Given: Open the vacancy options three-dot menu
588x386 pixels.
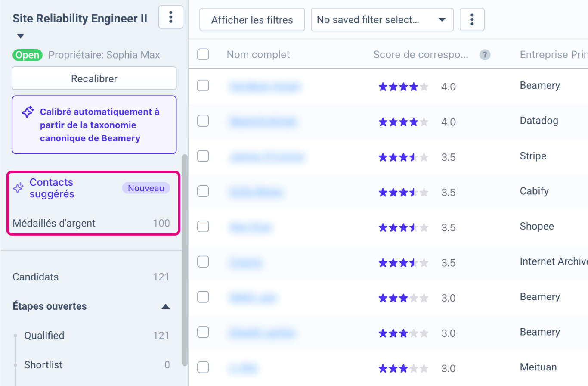Looking at the screenshot, I should point(171,17).
